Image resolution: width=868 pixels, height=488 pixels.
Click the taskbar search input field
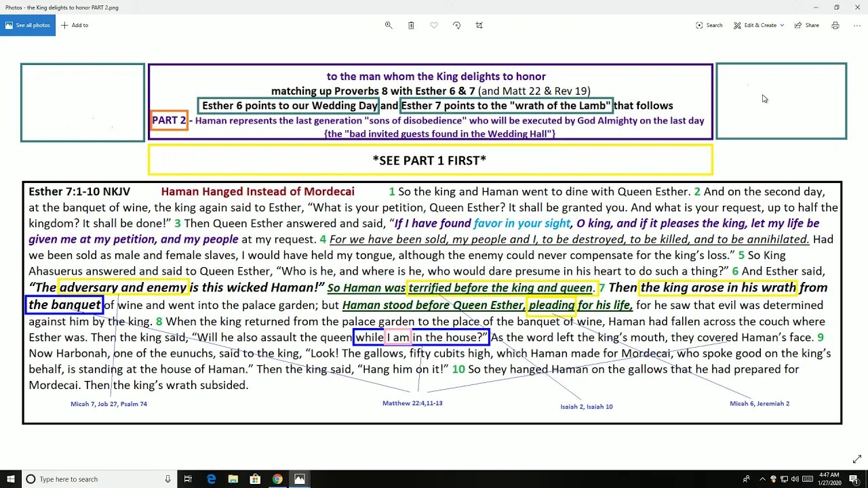(97, 479)
